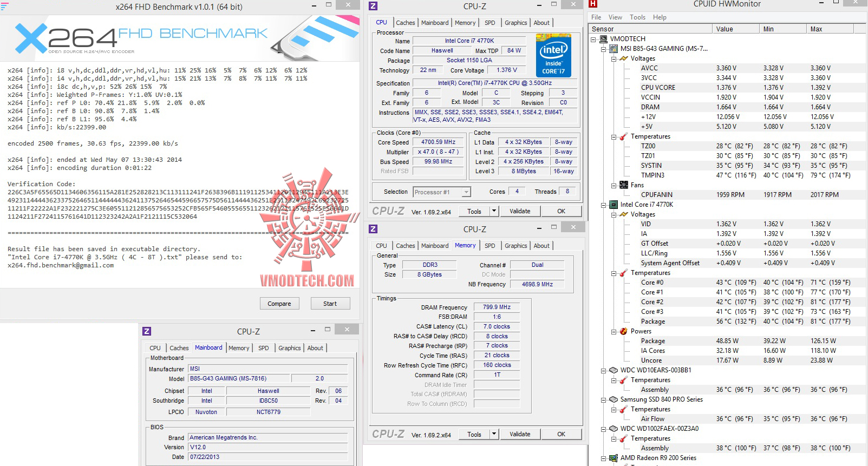Click the CPU-Z icon in the Memory tab window title bar
The height and width of the screenshot is (466, 868).
coord(373,229)
